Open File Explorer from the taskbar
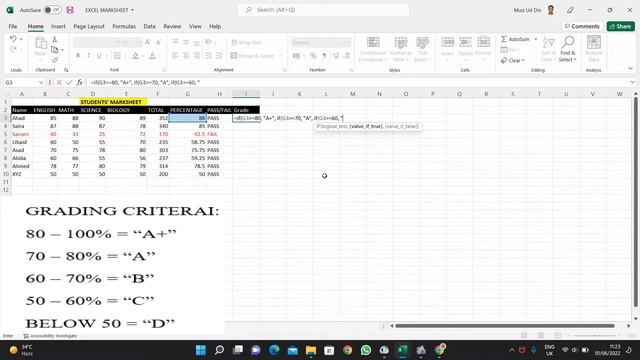640x360 pixels. [x=311, y=350]
